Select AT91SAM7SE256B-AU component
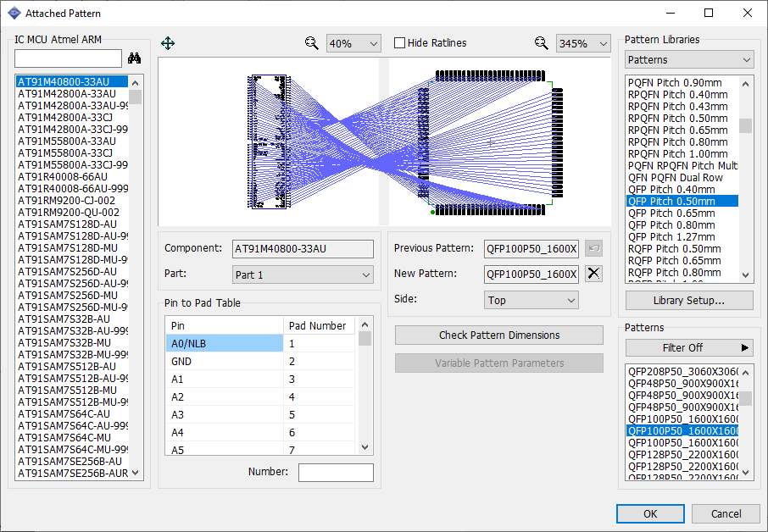The image size is (768, 532). [x=72, y=461]
